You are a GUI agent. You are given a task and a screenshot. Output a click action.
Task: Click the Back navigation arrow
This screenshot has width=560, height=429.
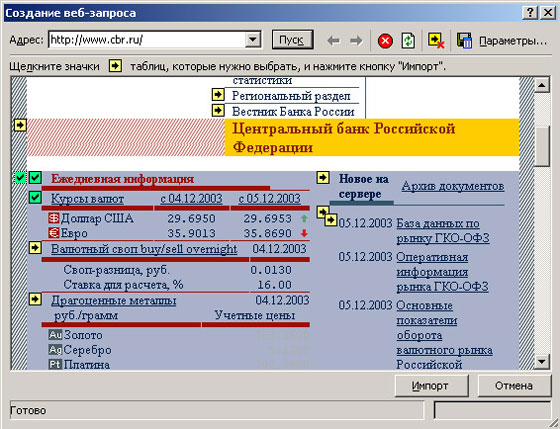(334, 40)
